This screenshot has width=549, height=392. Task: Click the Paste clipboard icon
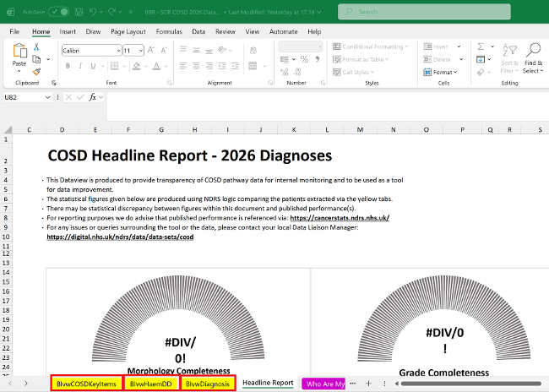[x=19, y=51]
